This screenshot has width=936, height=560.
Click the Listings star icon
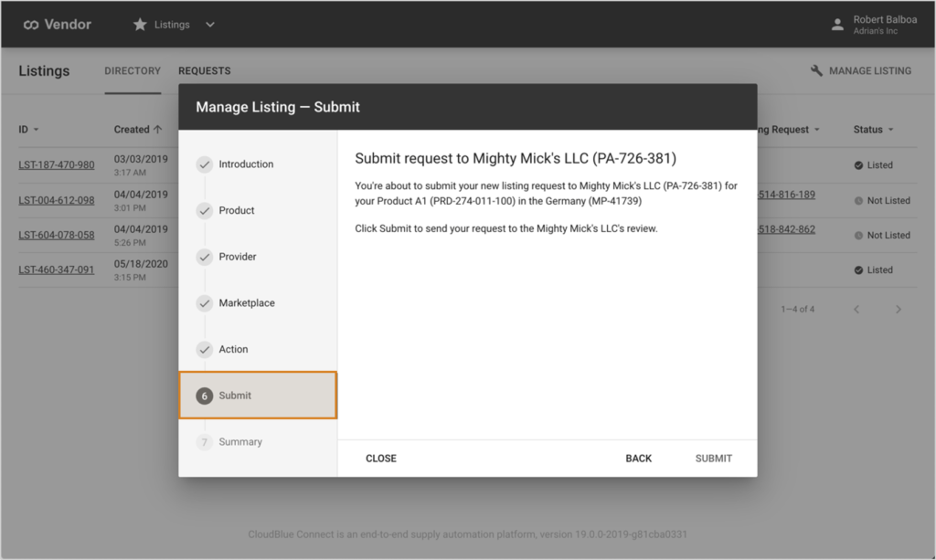(x=140, y=25)
